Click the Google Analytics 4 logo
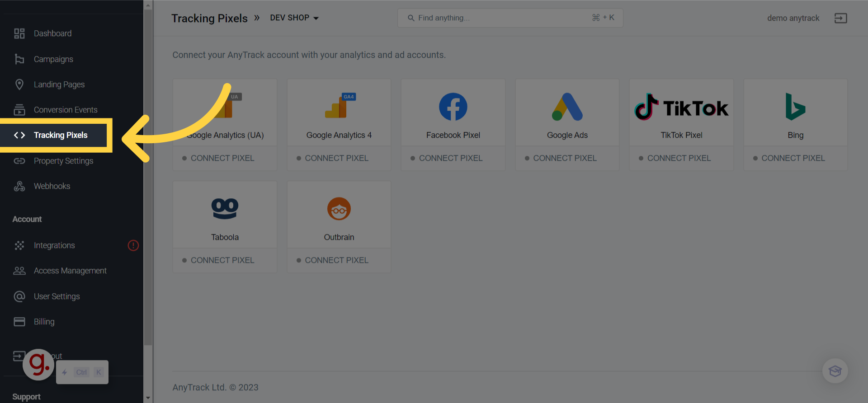This screenshot has height=403, width=868. [340, 106]
